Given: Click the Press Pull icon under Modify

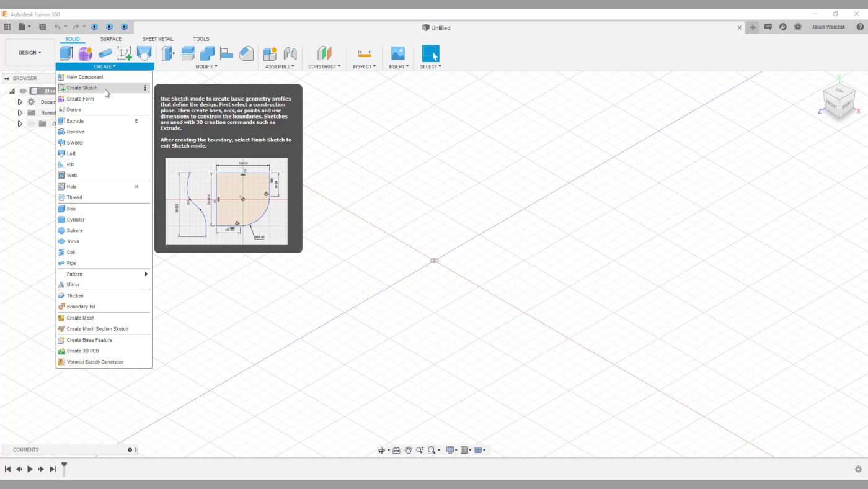Looking at the screenshot, I should (x=167, y=53).
